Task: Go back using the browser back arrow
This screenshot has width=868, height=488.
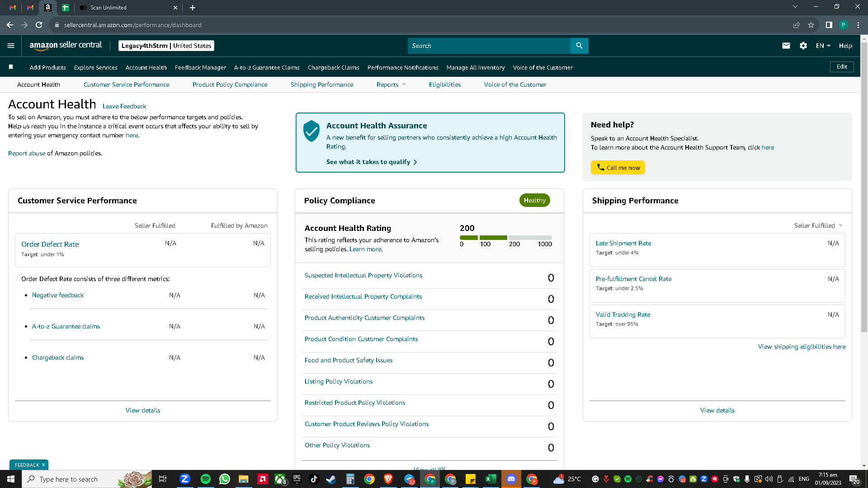Action: click(10, 25)
